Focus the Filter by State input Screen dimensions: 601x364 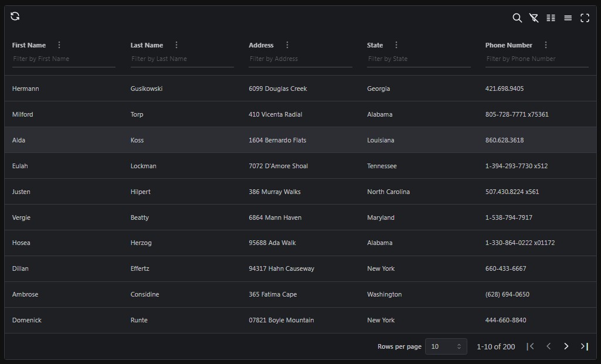[418, 59]
